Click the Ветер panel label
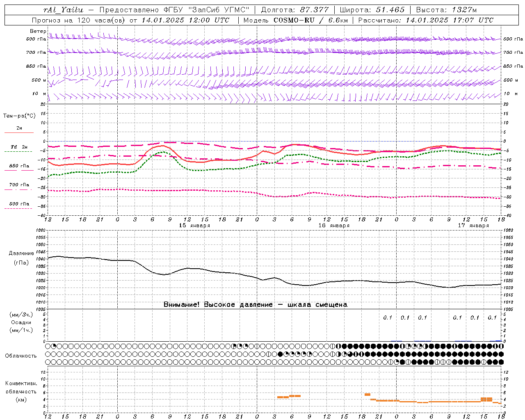This screenshot has width=525, height=420. (38, 31)
